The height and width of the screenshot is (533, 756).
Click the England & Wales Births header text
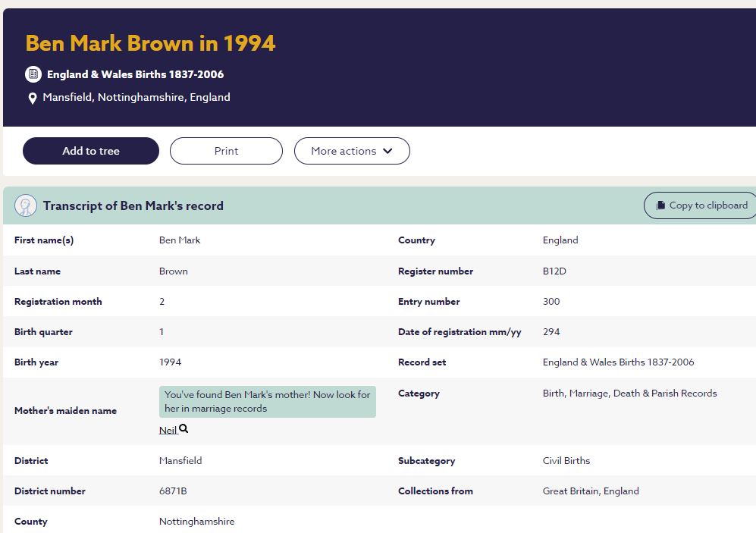tap(135, 74)
